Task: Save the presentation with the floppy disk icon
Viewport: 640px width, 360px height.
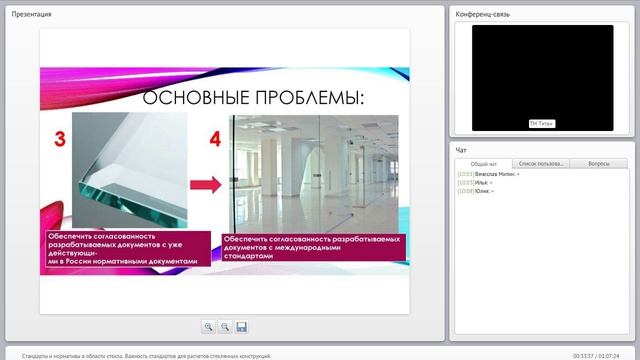Action: pyautogui.click(x=242, y=327)
